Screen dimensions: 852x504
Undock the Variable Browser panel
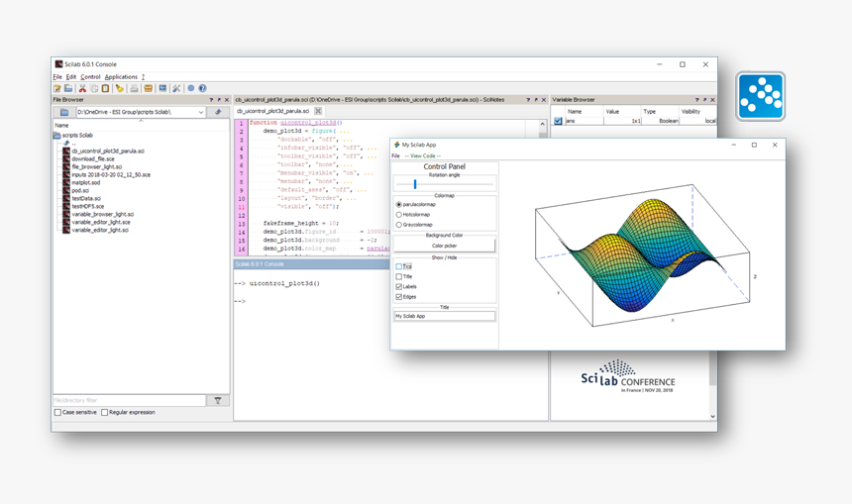point(704,100)
